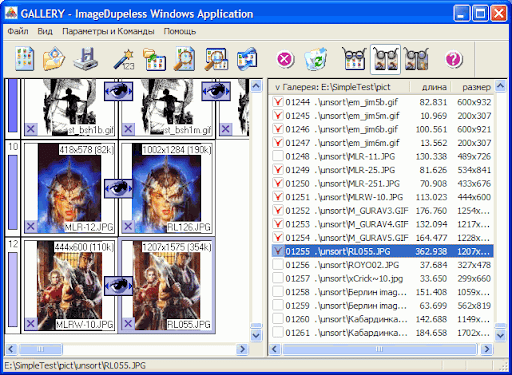Click X mark on MLRW-10.JPG thumbnail
The width and height of the screenshot is (512, 375).
[x=30, y=323]
